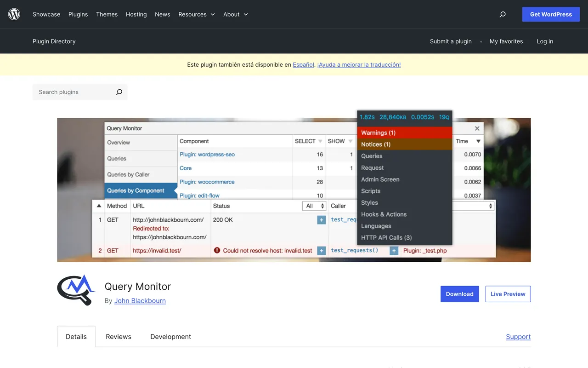Open the News menu item

[x=163, y=14]
